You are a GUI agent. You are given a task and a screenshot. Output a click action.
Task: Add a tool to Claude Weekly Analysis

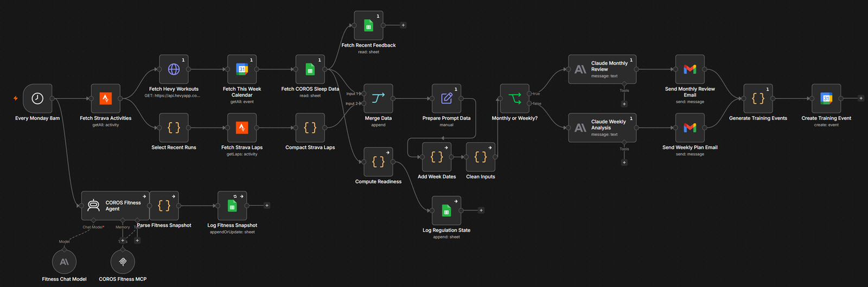(x=624, y=162)
